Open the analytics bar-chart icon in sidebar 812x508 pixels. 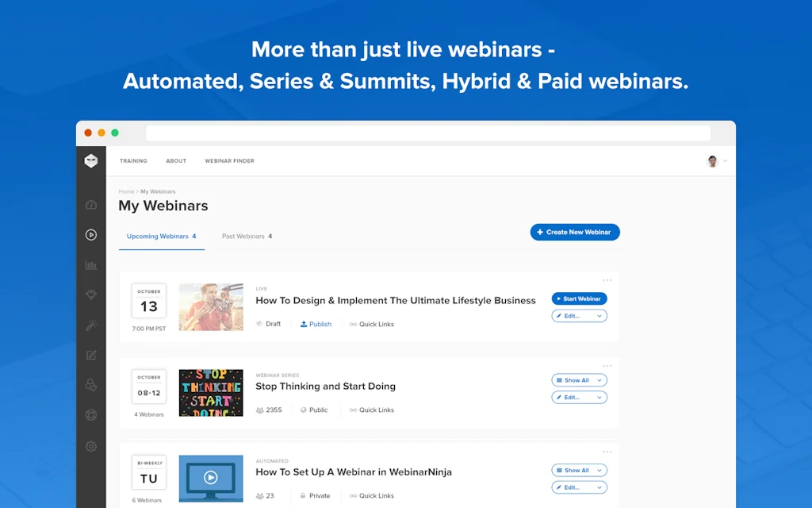tap(91, 265)
